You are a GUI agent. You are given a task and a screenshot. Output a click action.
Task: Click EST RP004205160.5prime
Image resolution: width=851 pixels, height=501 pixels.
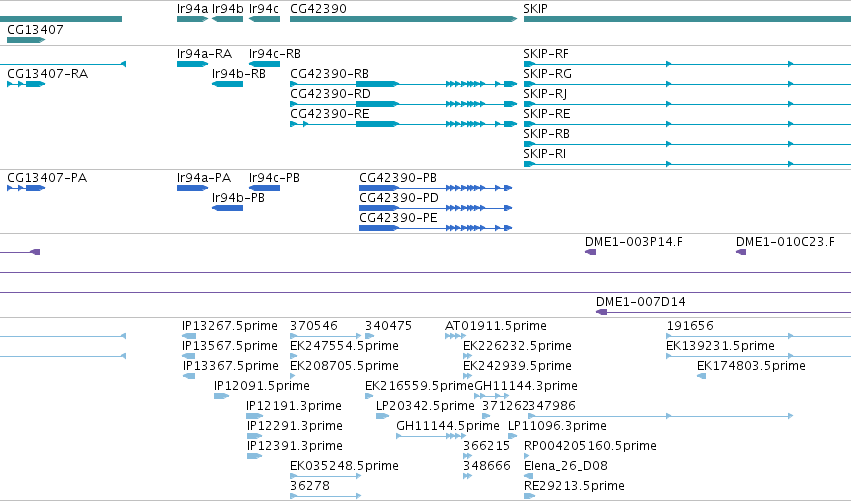click(x=526, y=456)
